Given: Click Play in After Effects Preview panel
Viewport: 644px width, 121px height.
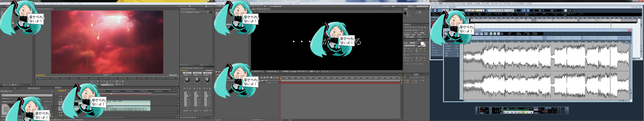Looking at the screenshot, I should pos(411,27).
